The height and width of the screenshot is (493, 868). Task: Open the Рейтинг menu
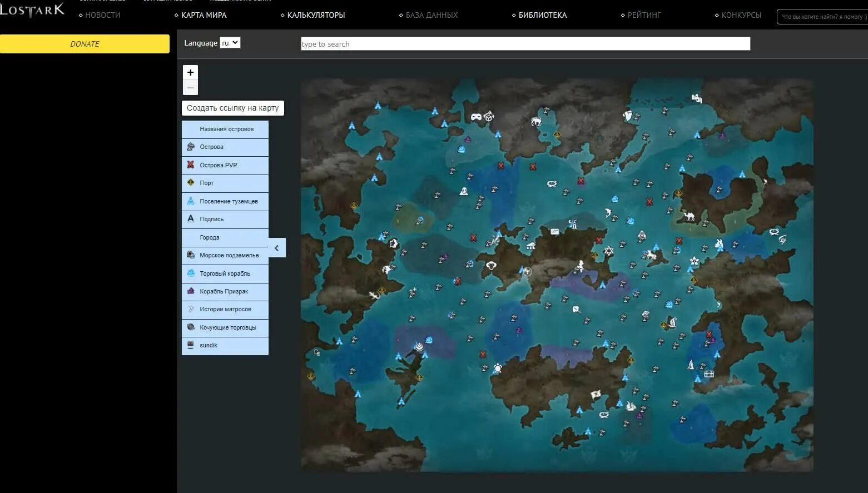(x=644, y=15)
